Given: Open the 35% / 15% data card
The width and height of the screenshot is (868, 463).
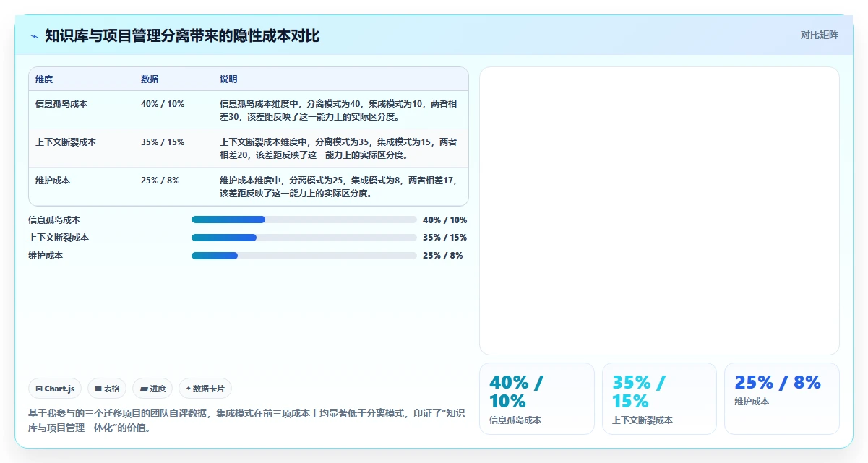Looking at the screenshot, I should [659, 399].
